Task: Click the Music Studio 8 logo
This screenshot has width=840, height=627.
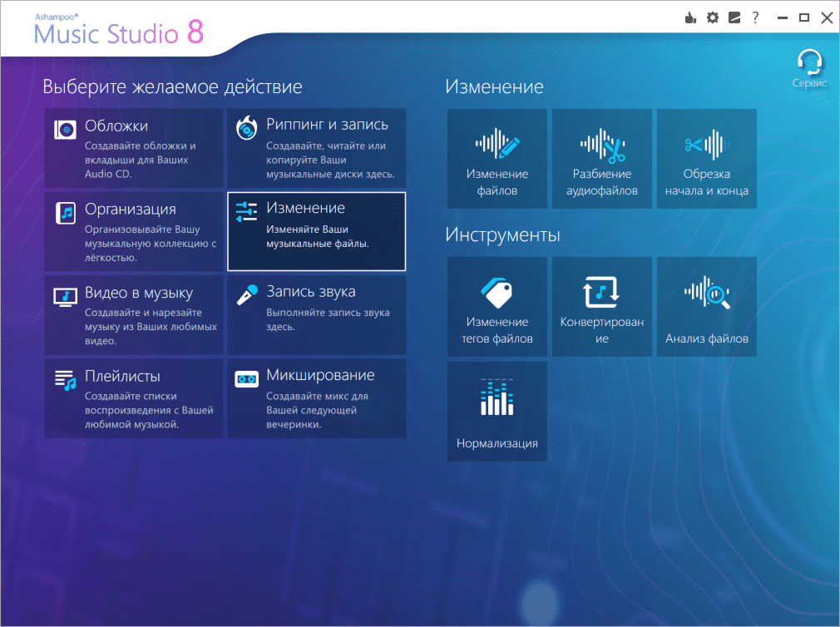Action: [x=118, y=29]
